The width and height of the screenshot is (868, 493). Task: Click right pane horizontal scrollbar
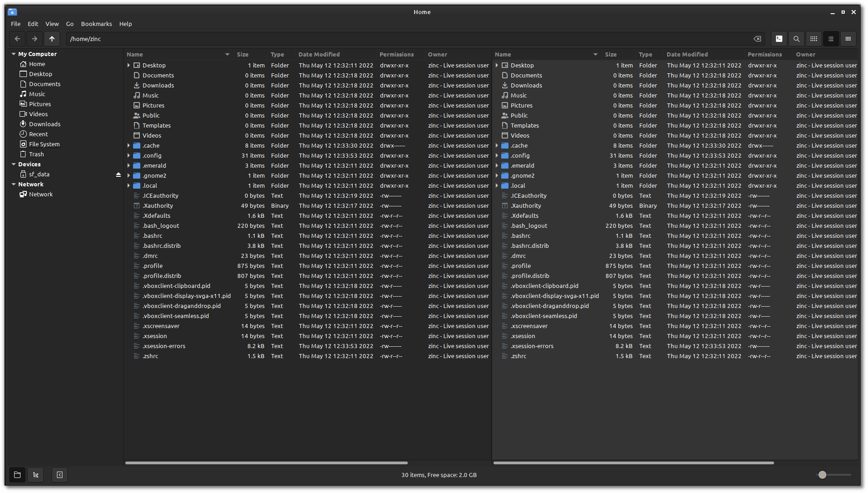point(633,463)
